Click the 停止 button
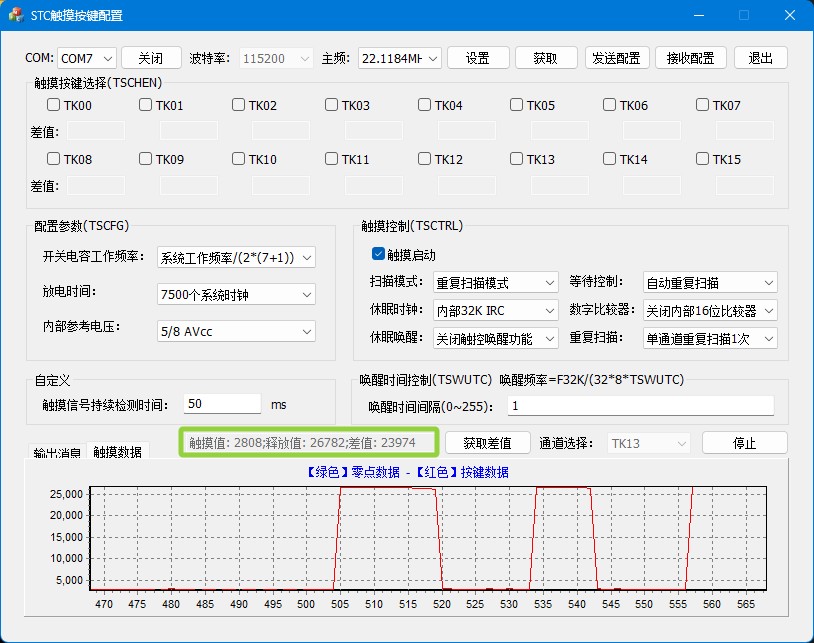The width and height of the screenshot is (814, 643). [x=744, y=443]
